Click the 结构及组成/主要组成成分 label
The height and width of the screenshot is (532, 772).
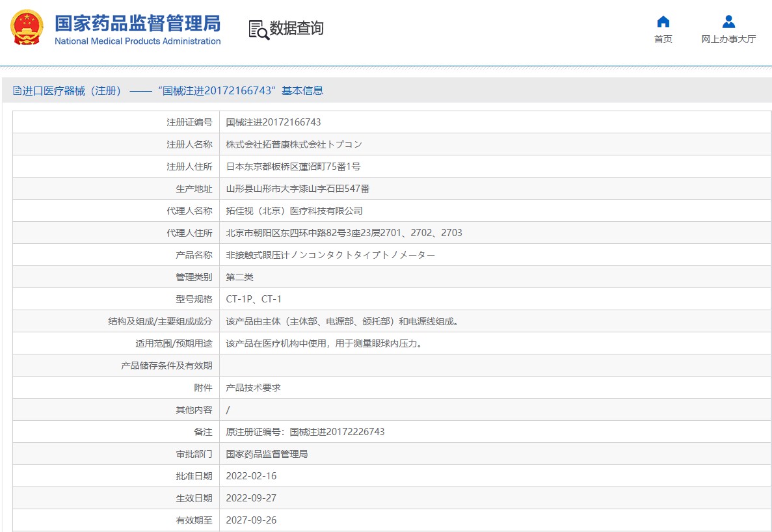pos(161,321)
